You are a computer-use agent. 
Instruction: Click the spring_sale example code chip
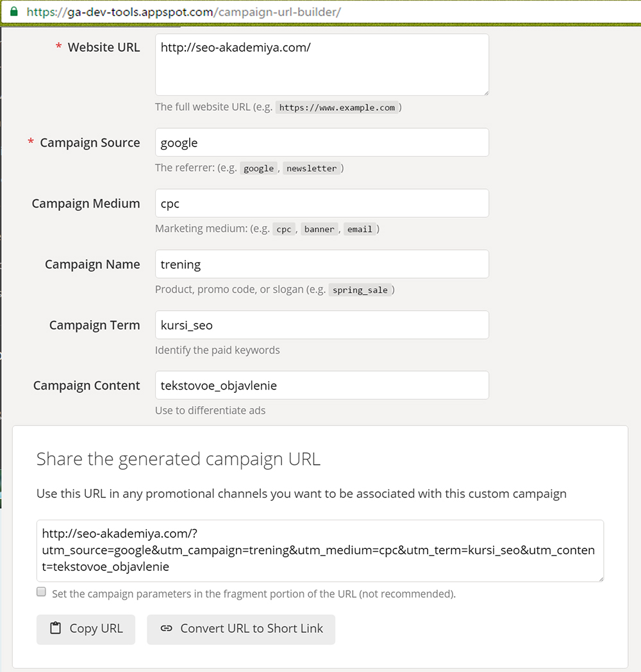360,290
